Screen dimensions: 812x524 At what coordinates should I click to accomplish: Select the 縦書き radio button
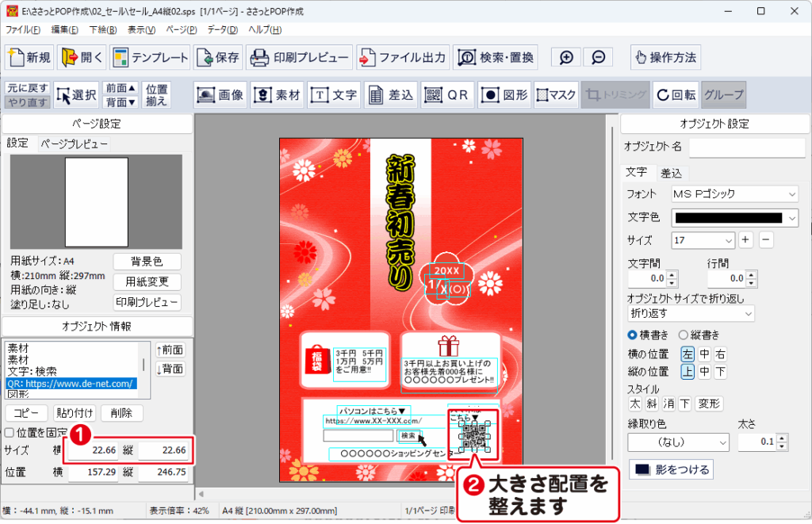click(x=684, y=335)
